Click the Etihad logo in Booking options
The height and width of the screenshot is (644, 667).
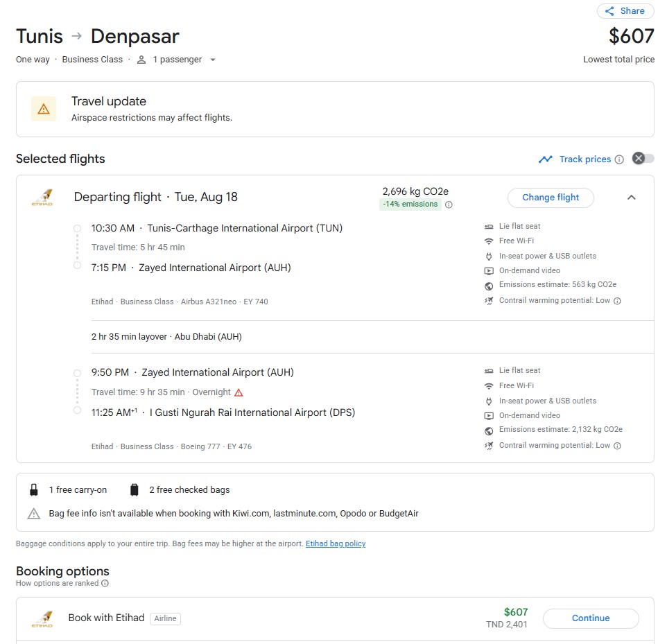point(42,619)
